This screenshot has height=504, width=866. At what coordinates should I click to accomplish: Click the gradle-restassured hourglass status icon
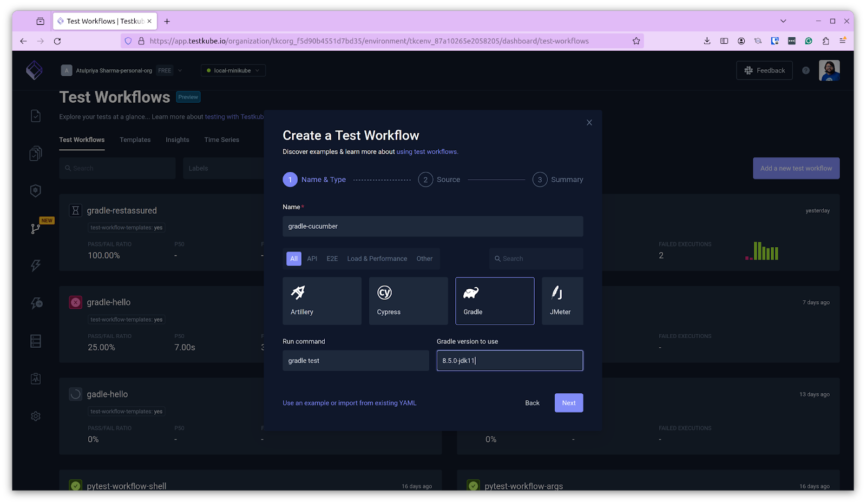(76, 210)
